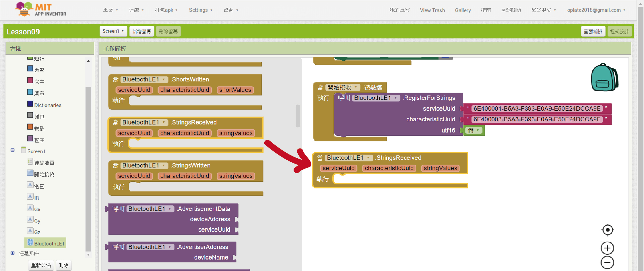The image size is (644, 271).
Task: Click the blocks palette scrollbar down arrow
Action: tap(88, 254)
